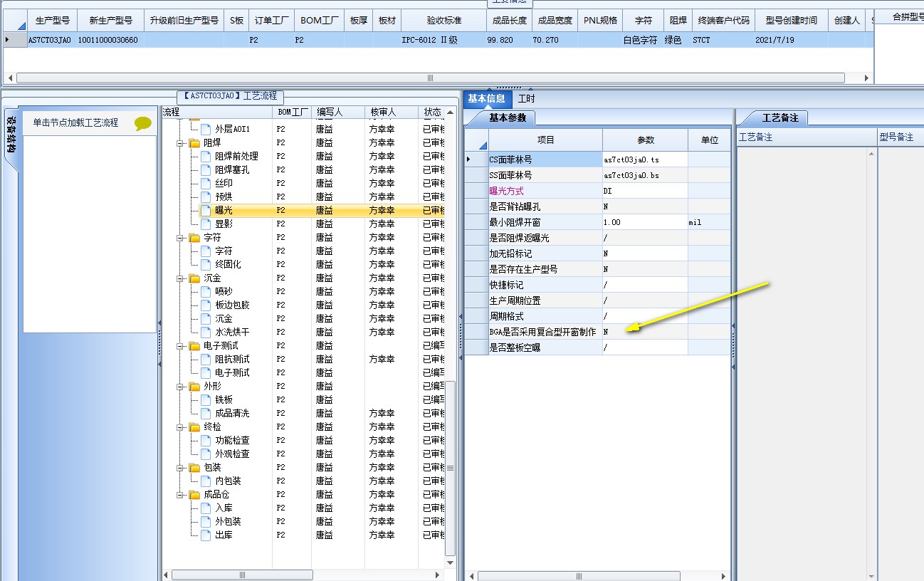Switch to the 基本信息 tab
Image resolution: width=924 pixels, height=581 pixels.
point(487,99)
